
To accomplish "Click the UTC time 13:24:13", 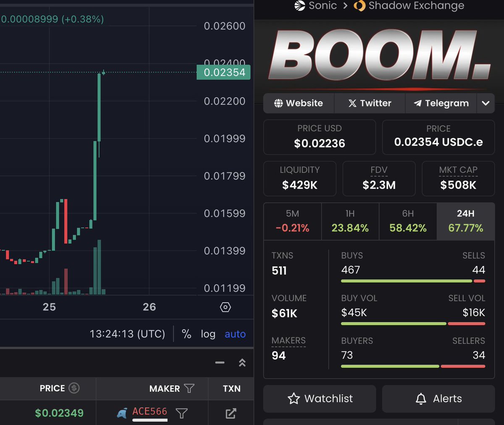I will (x=127, y=334).
